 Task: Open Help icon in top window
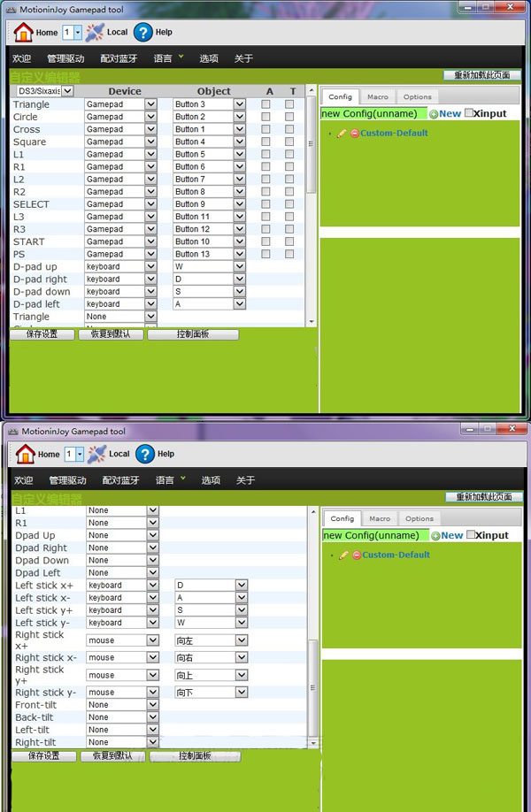(x=143, y=32)
